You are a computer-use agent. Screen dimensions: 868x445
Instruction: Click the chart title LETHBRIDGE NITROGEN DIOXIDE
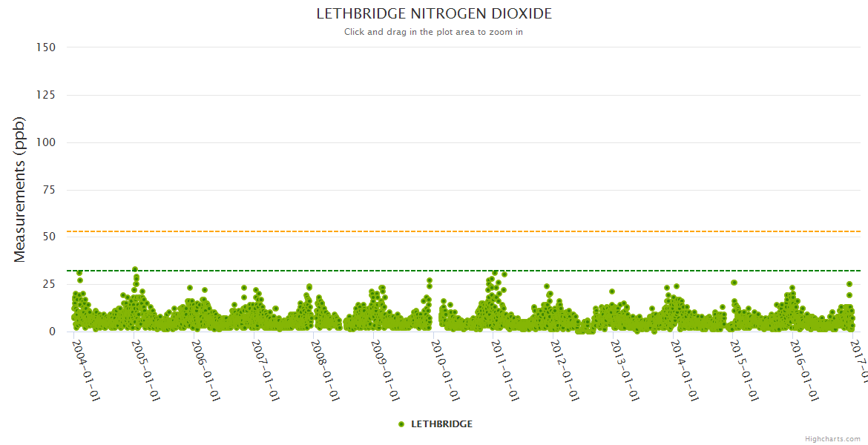tap(434, 14)
